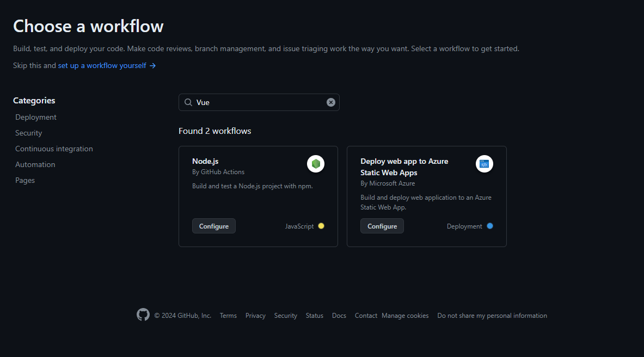Select the Security category in sidebar
The width and height of the screenshot is (644, 357).
pos(28,133)
